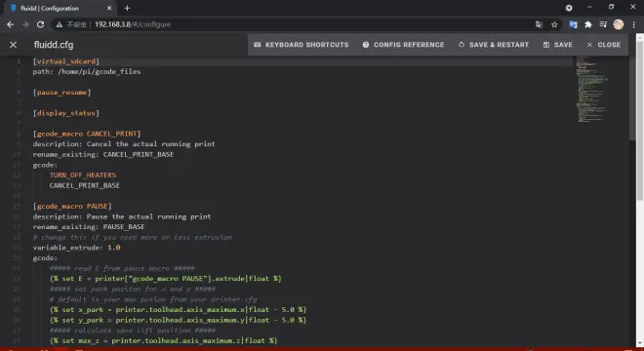This screenshot has height=351, width=644.
Task: Click Save & Restart
Action: (494, 45)
